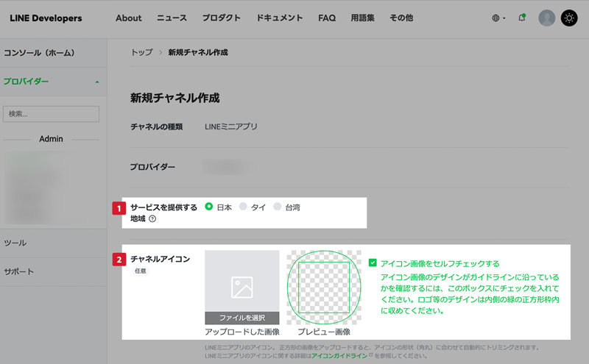This screenshot has height=364, width=589.
Task: Open the language globe selector
Action: [498, 18]
